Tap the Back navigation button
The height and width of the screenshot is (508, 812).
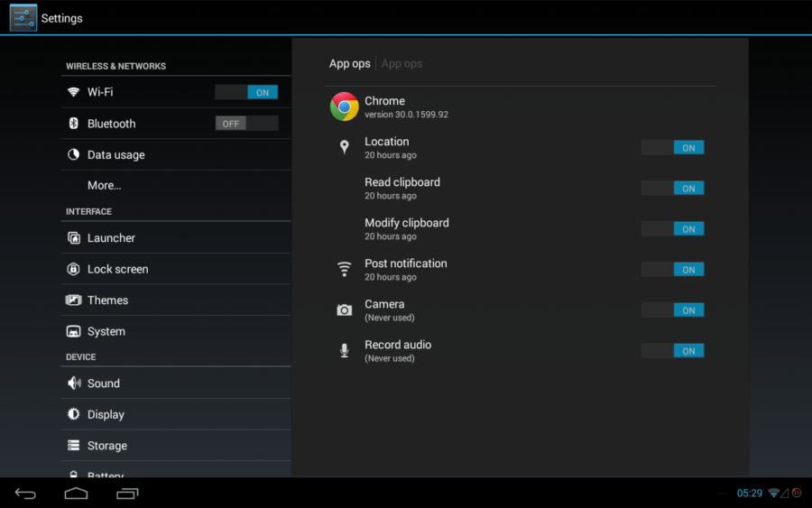click(x=25, y=494)
